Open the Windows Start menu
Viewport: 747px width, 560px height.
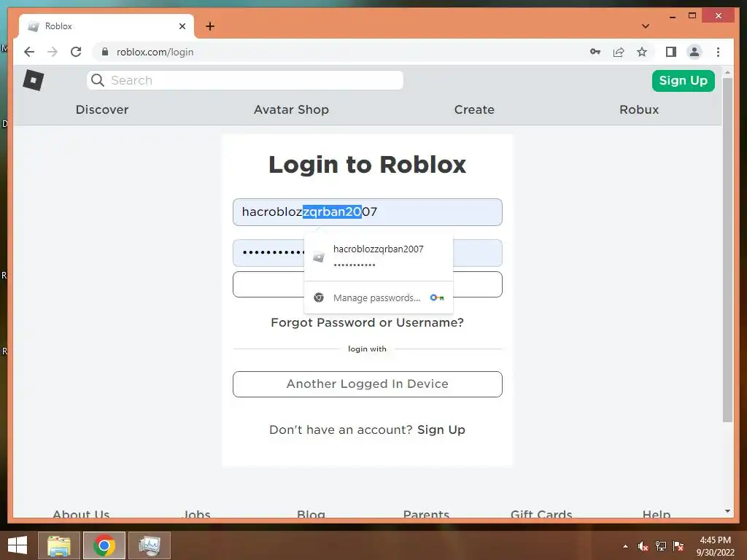pos(18,545)
